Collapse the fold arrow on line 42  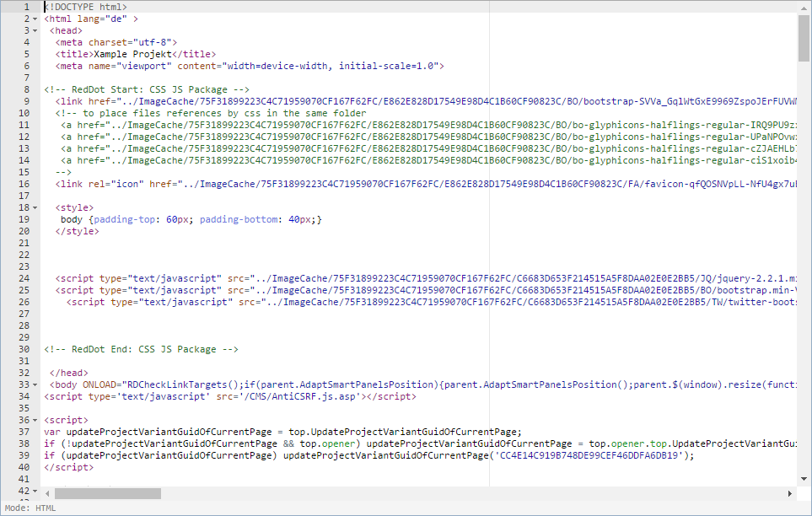[x=35, y=491]
